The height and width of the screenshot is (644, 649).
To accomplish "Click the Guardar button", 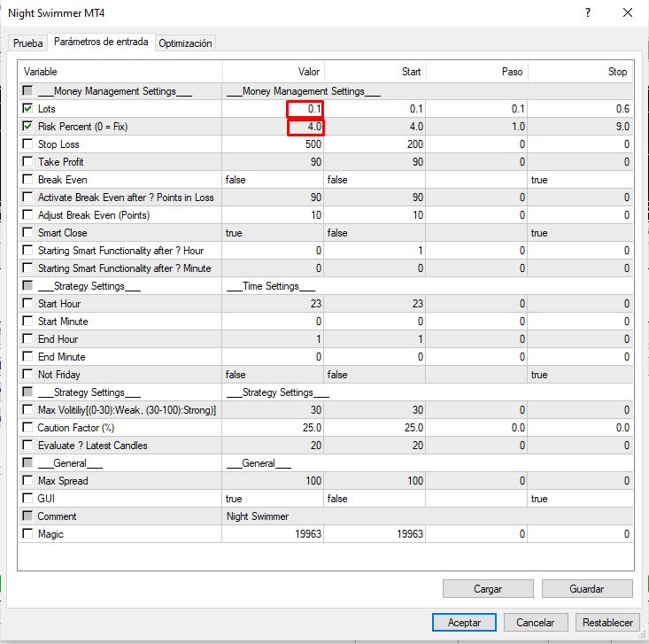I will point(587,588).
